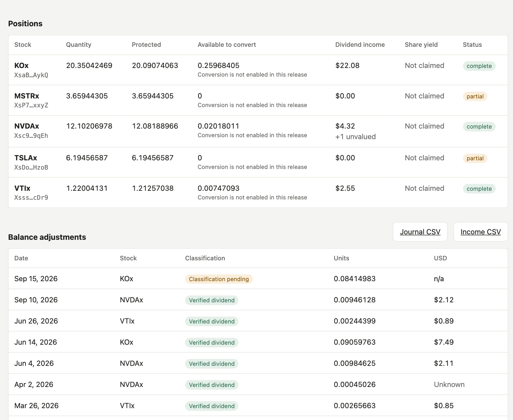Viewport: 513px width, 420px height.
Task: Click the Available to convert column header
Action: pos(227,45)
